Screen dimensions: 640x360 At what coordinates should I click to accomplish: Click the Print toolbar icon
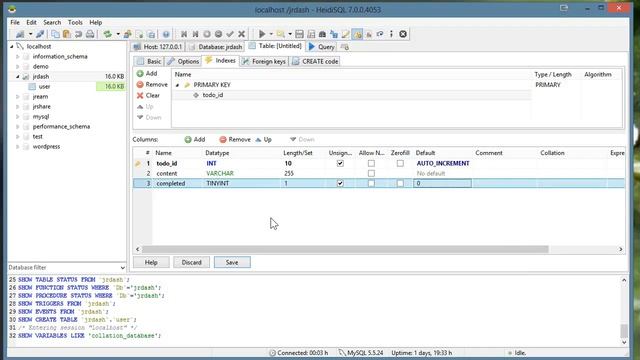[90, 34]
